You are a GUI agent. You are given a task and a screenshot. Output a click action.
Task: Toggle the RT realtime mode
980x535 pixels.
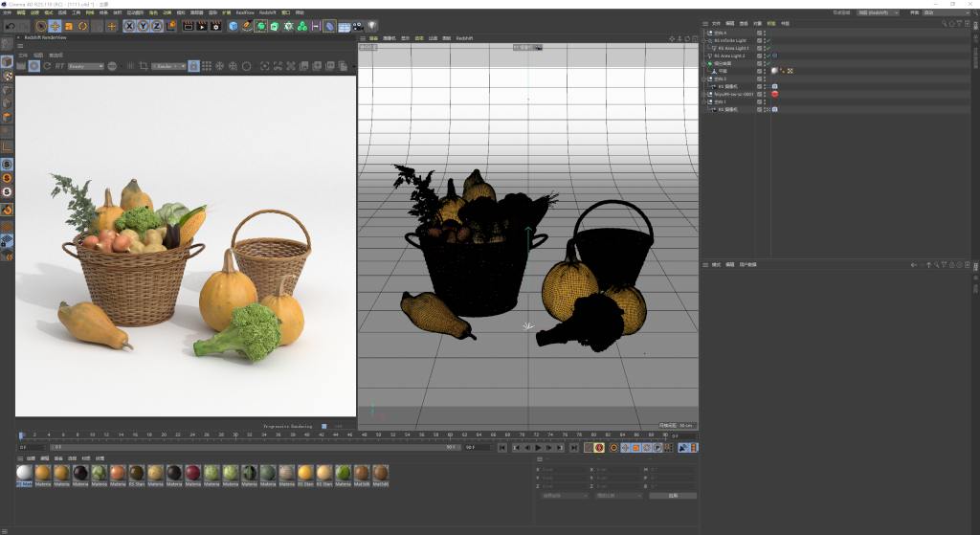pos(59,66)
